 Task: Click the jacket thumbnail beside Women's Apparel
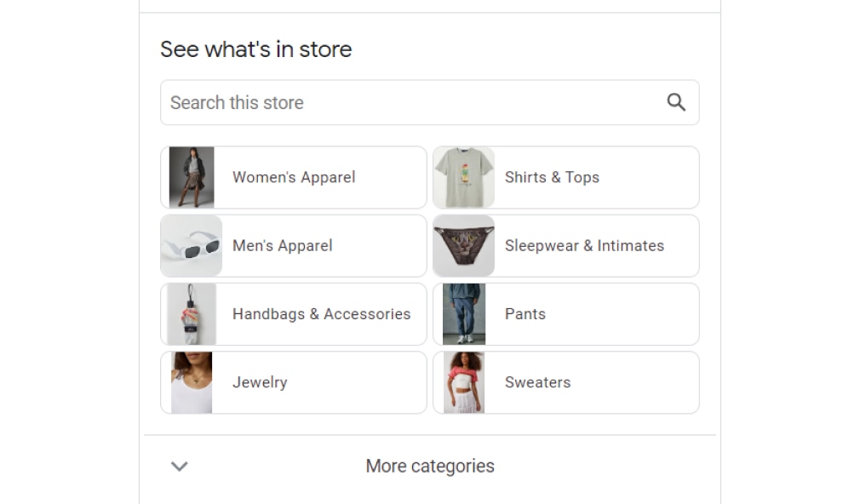pyautogui.click(x=191, y=177)
